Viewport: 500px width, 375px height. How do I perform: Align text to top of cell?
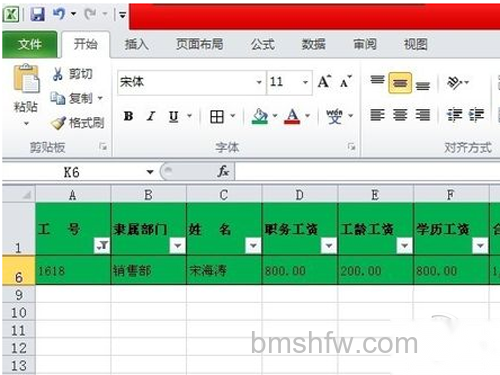pos(378,81)
